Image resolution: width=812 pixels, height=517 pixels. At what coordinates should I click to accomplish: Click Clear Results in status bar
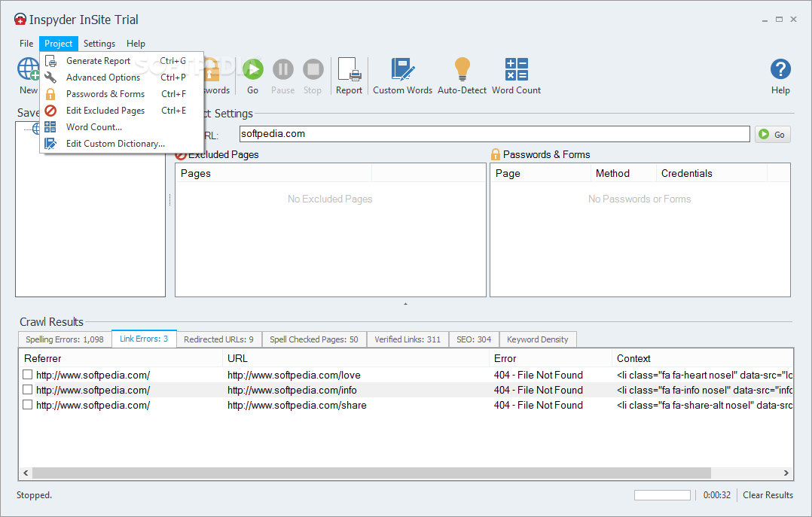pos(768,495)
